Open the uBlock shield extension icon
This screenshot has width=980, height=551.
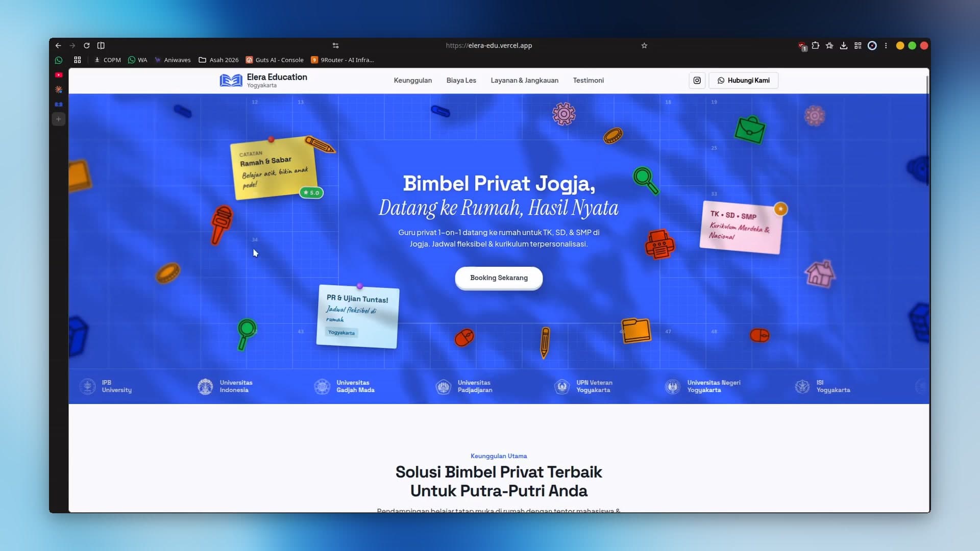pyautogui.click(x=802, y=46)
